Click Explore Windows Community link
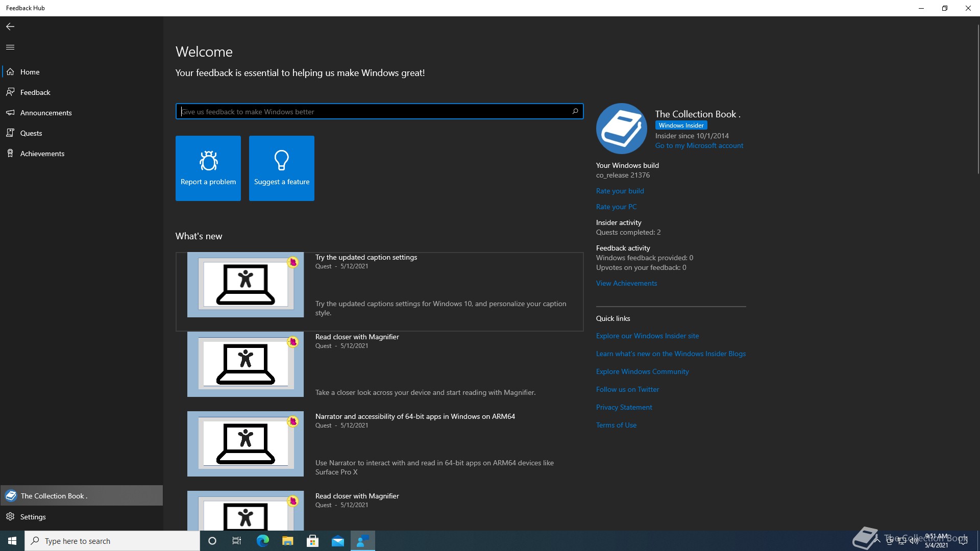The image size is (980, 551). point(642,371)
